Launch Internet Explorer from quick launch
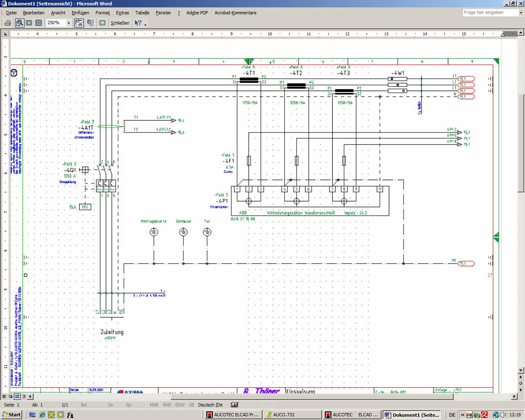525x420 pixels. point(42,415)
